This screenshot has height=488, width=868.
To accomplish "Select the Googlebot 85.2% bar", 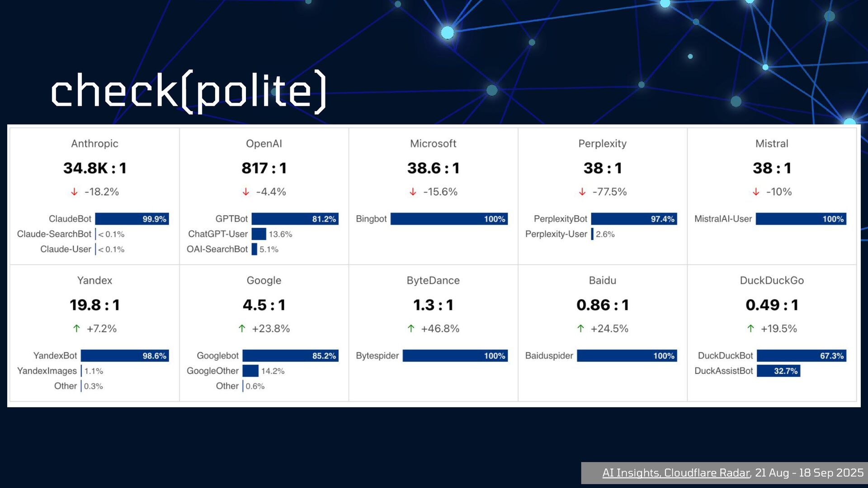I will [x=290, y=356].
